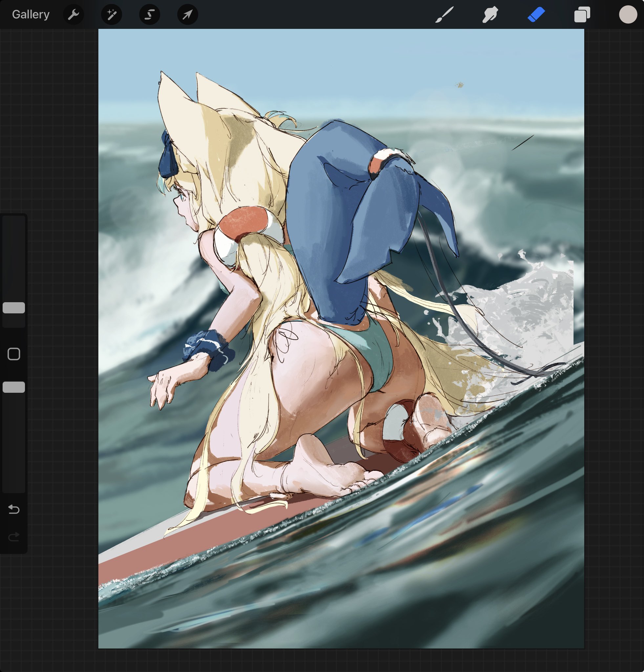Open the active color circle picker

[628, 14]
